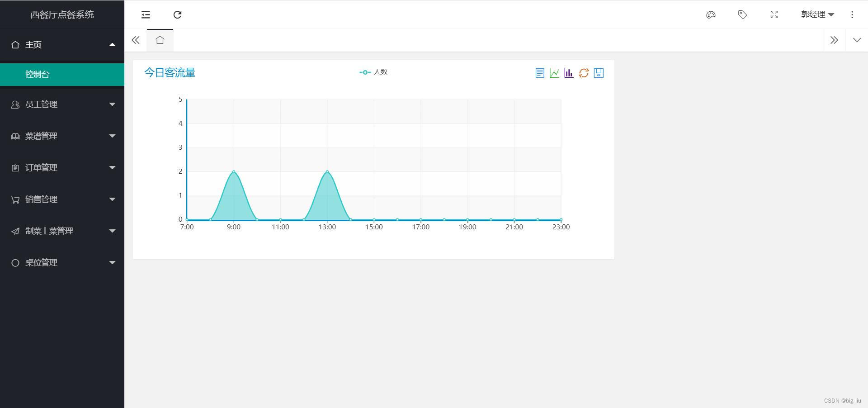
Task: Click the 21:00 axis label
Action: click(514, 227)
